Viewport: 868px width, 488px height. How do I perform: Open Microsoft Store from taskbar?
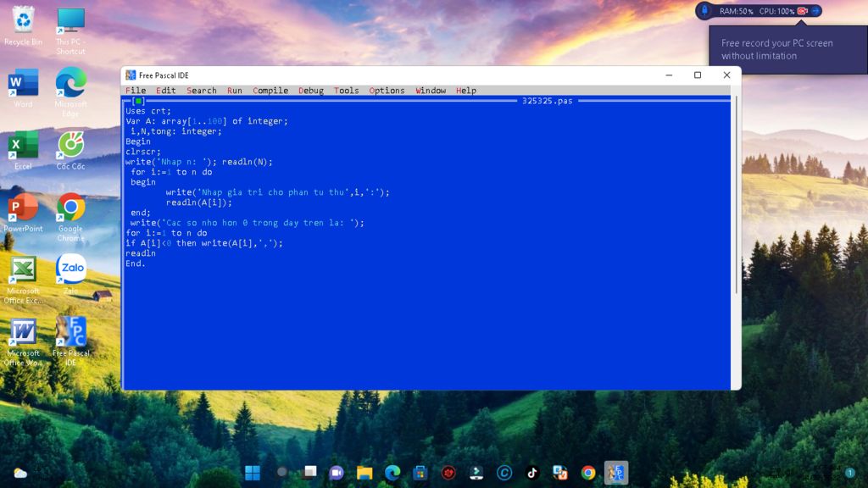coord(420,473)
